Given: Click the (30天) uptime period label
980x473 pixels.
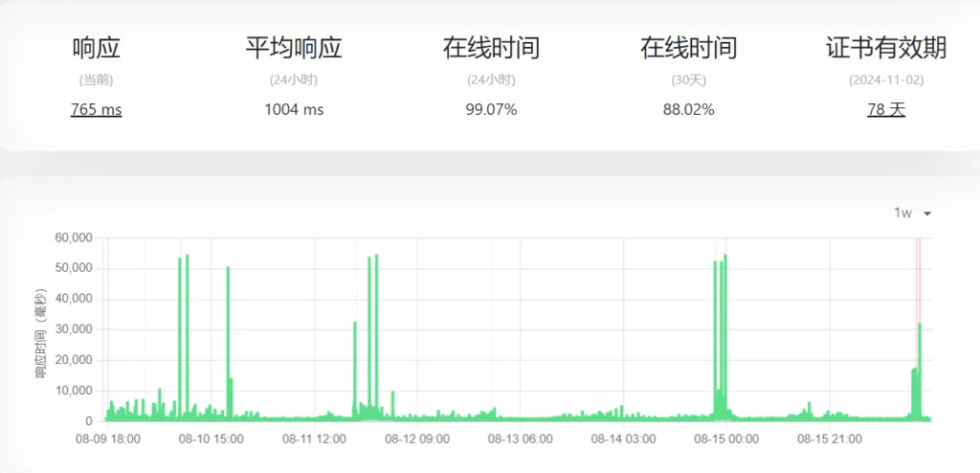Looking at the screenshot, I should 688,79.
